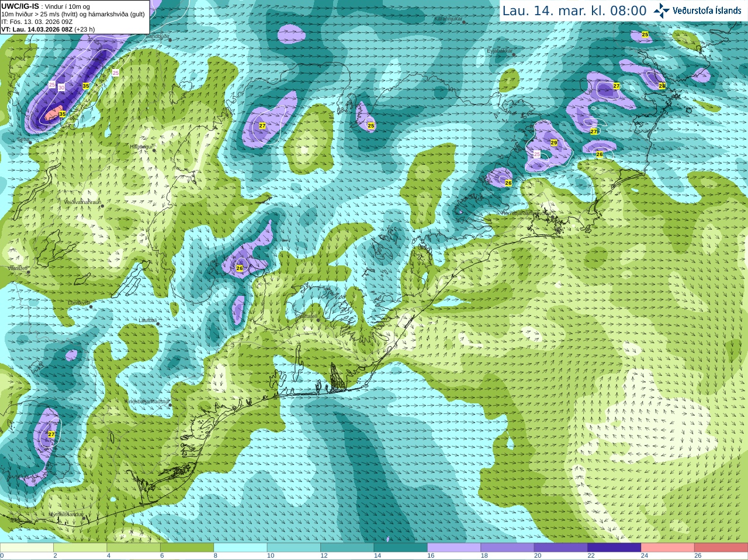Click the 4–6 m/s green swatch
This screenshot has width=748, height=560.
[133, 548]
